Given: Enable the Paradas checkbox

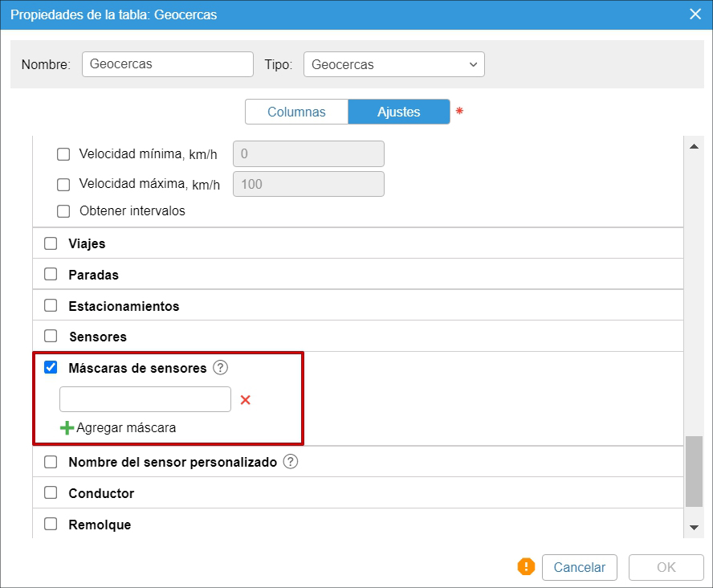Looking at the screenshot, I should click(51, 274).
